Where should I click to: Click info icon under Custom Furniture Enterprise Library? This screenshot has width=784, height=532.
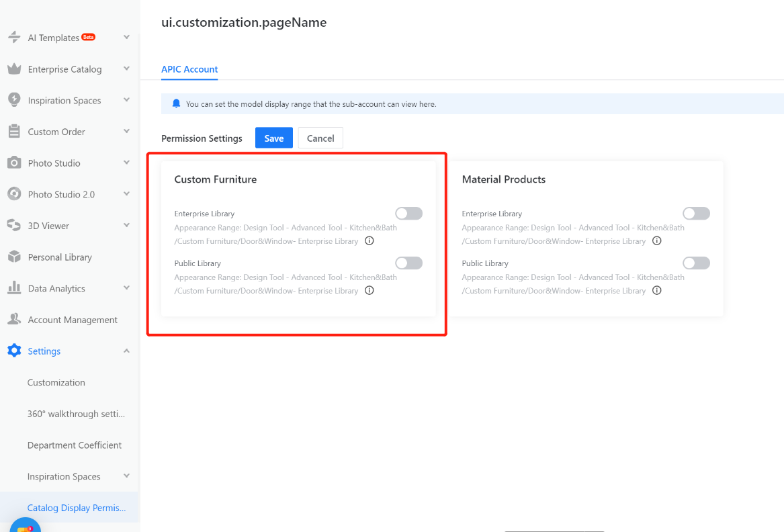point(369,241)
